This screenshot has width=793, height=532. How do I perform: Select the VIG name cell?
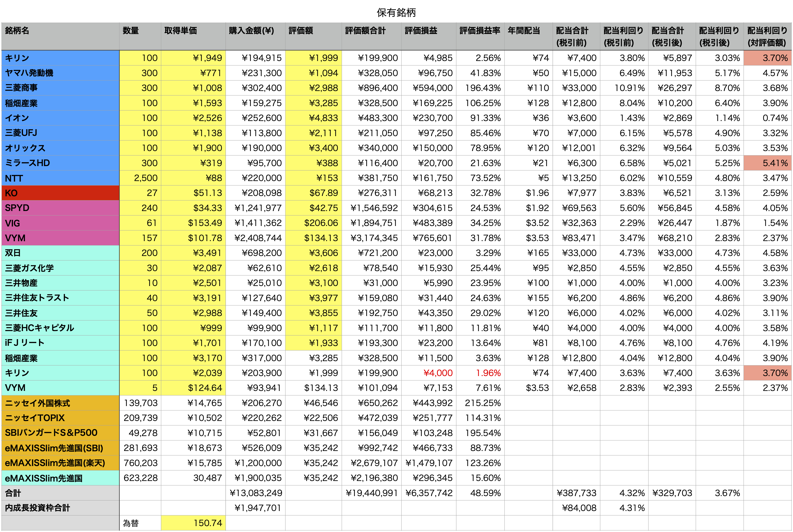coord(60,223)
